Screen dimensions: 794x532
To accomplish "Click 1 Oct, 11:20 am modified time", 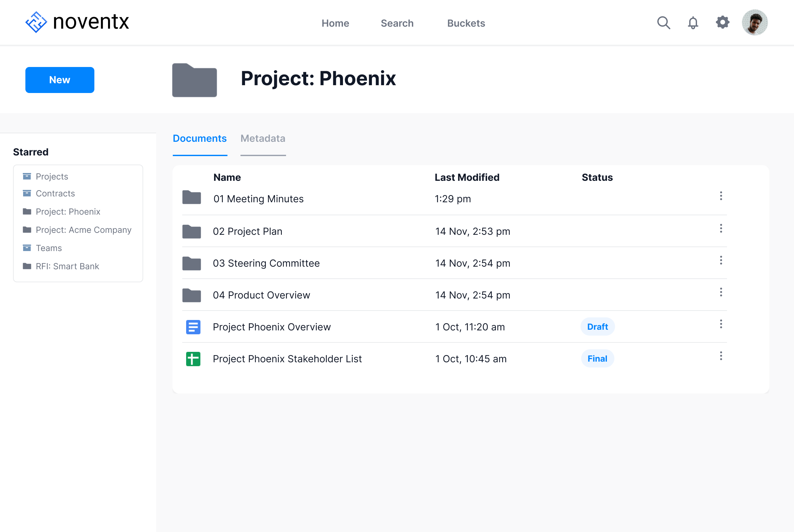I will point(470,327).
